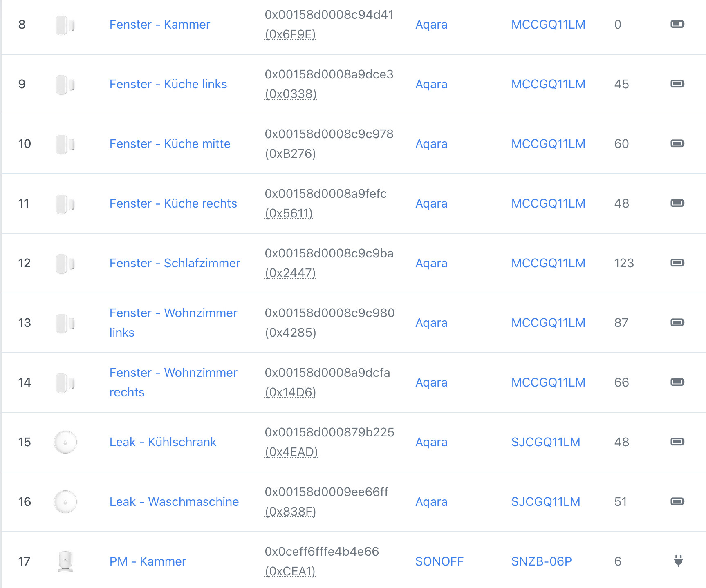This screenshot has width=706, height=588.
Task: Click the network address 0x0338
Action: pos(291,94)
